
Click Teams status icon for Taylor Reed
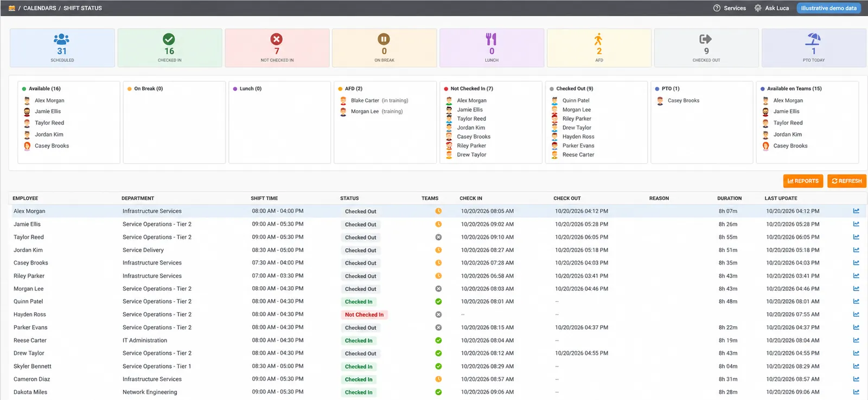438,237
